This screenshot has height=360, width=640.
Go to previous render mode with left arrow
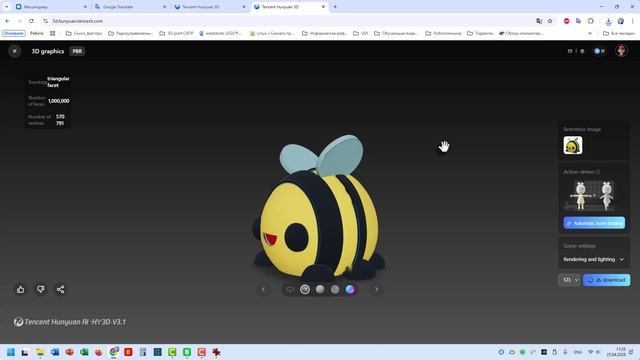click(264, 289)
